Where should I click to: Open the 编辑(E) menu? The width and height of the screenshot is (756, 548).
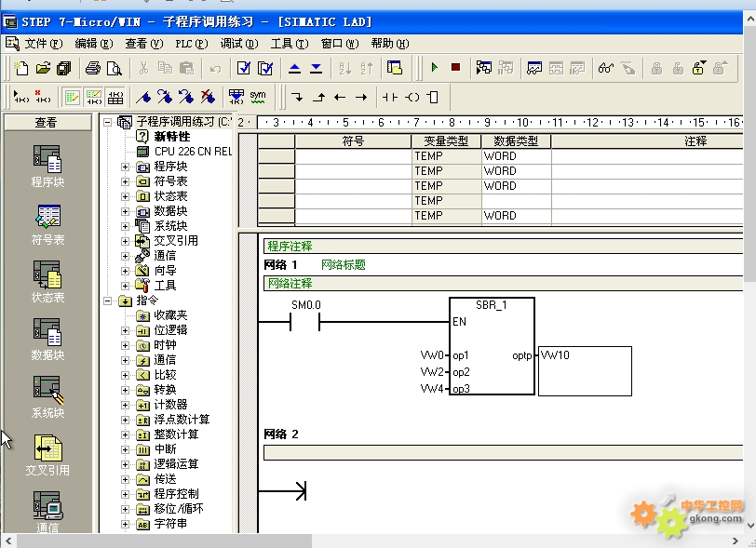pyautogui.click(x=93, y=44)
